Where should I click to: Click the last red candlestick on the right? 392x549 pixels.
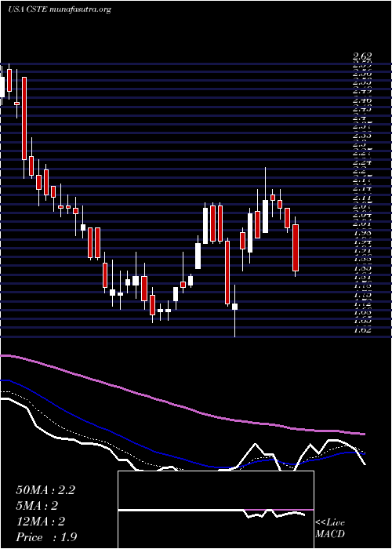coord(296,248)
